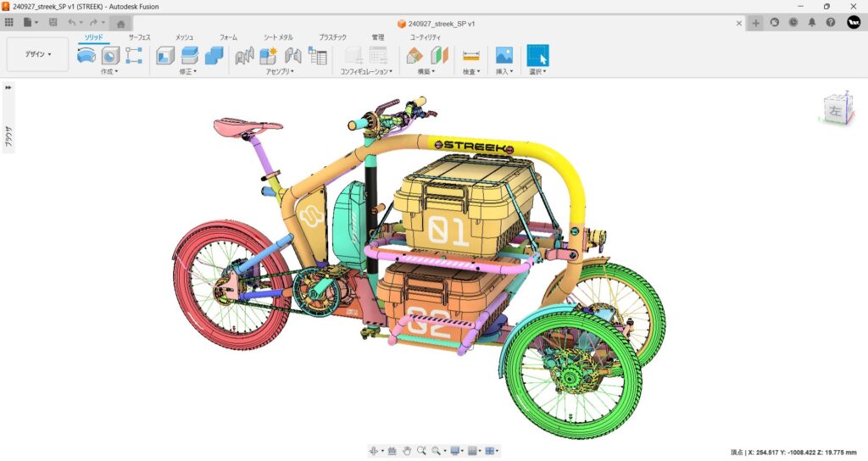
Task: Click the Undo arrow
Action: pos(72,23)
